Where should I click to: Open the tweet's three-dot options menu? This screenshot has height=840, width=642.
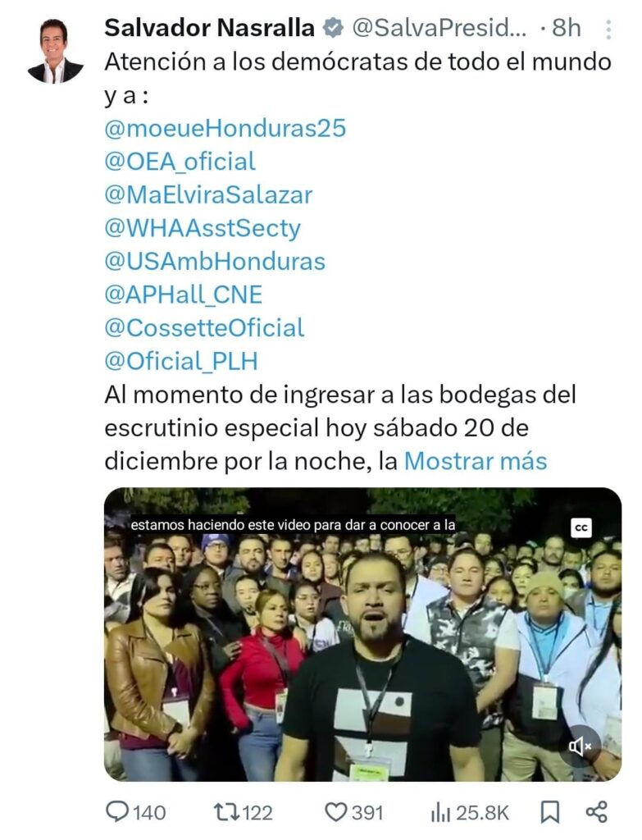tap(608, 30)
